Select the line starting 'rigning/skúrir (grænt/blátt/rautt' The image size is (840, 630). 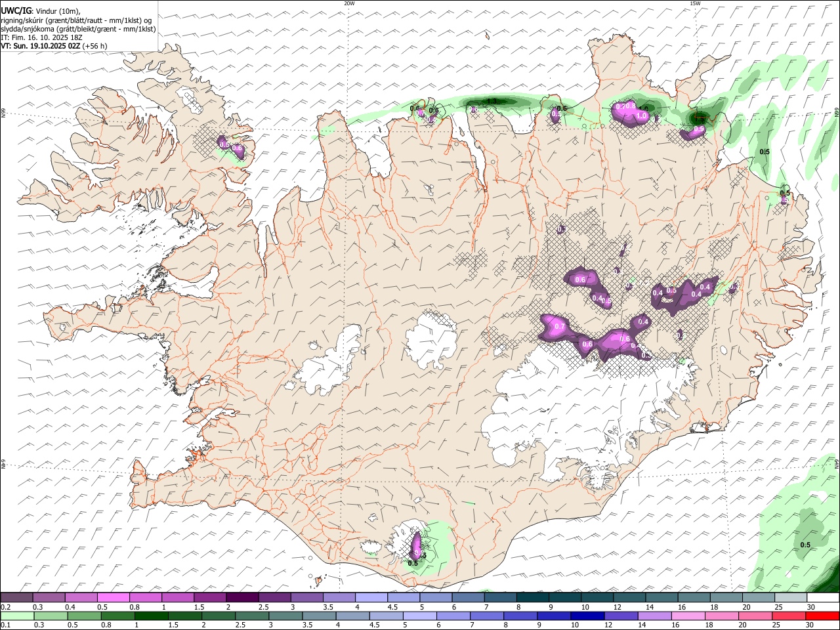point(76,20)
